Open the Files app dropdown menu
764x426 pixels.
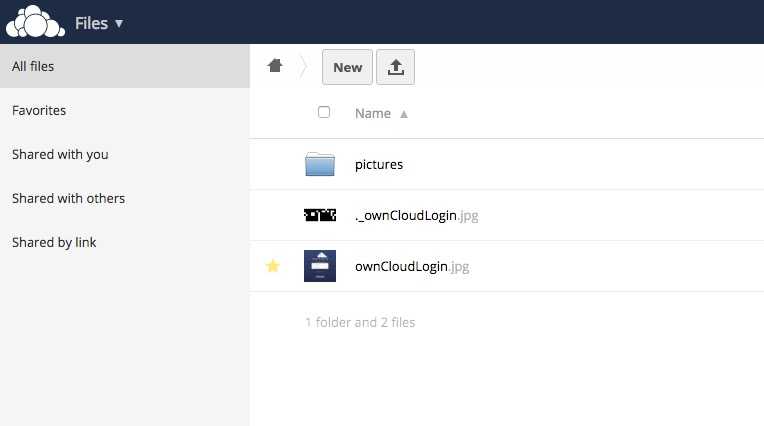99,23
